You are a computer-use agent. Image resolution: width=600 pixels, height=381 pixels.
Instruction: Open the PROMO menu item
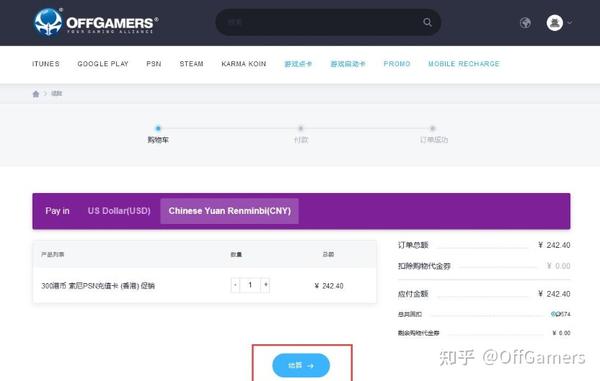point(397,64)
